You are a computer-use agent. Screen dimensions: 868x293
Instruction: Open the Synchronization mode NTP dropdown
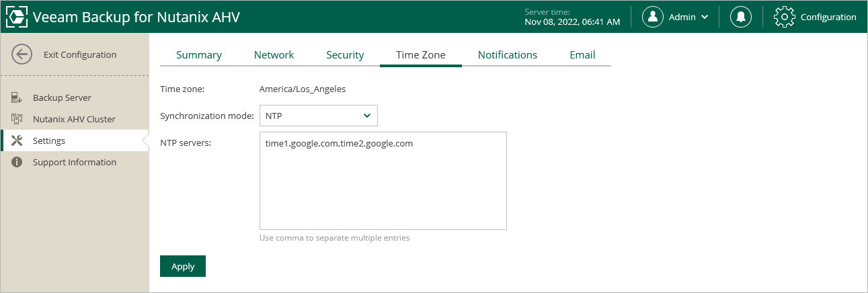point(319,116)
